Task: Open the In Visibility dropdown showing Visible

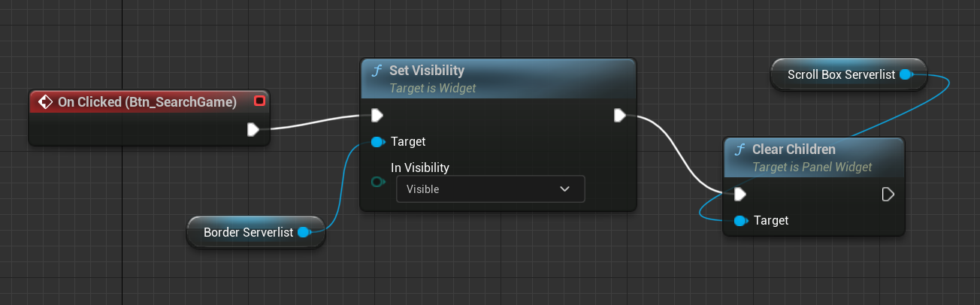Action: pyautogui.click(x=490, y=189)
